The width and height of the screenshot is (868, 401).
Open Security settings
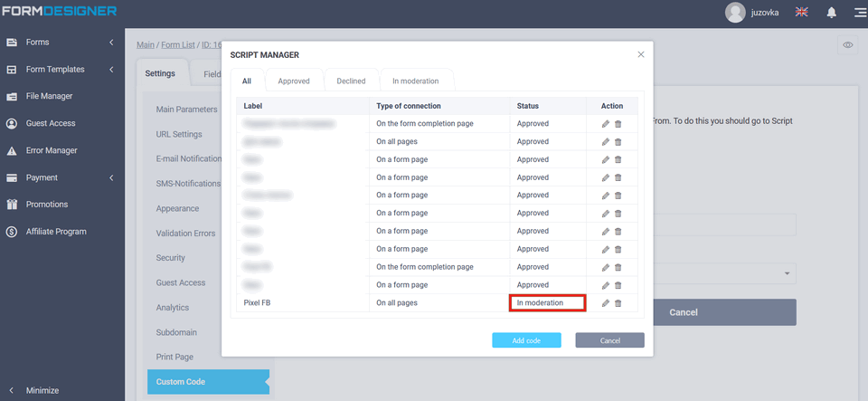pos(171,258)
